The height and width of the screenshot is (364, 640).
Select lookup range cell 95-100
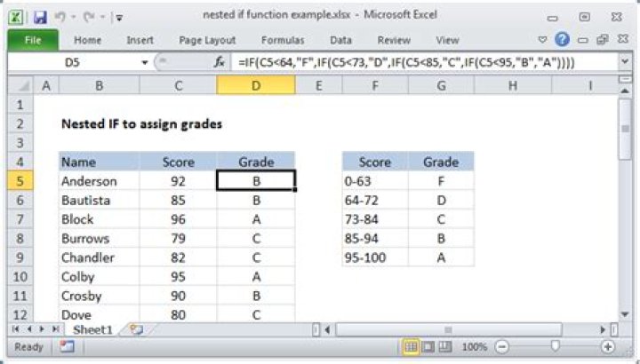375,257
